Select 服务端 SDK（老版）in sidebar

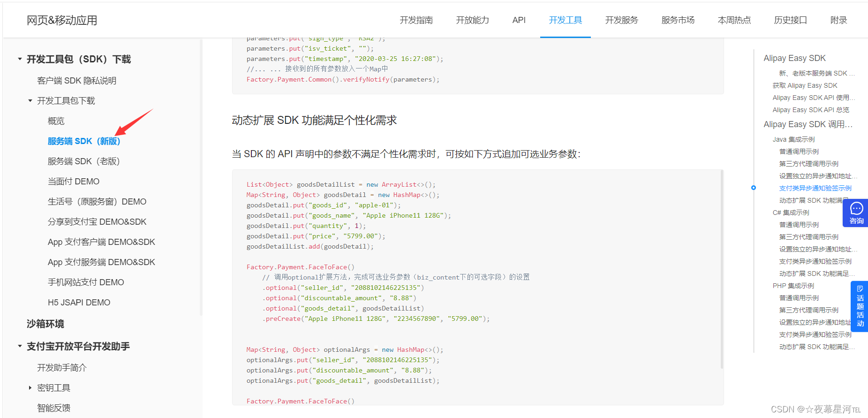[x=84, y=161]
